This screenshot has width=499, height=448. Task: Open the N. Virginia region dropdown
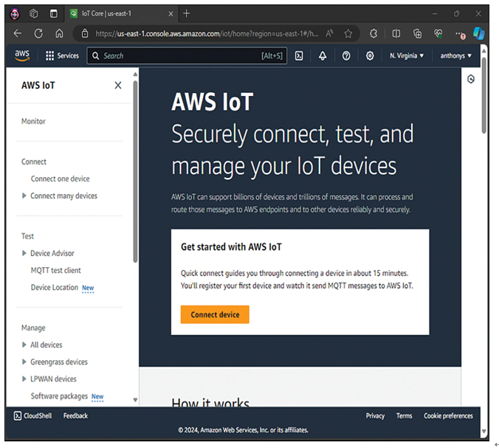[407, 55]
